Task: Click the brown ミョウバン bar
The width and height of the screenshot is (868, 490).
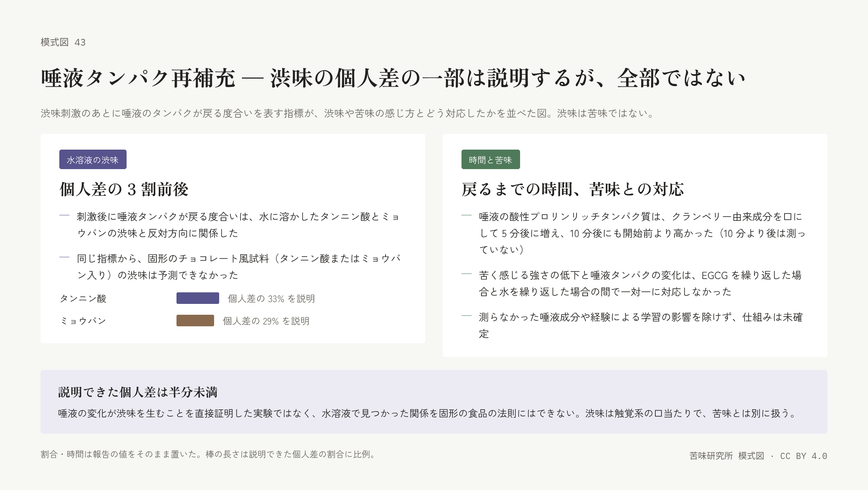Action: click(195, 321)
